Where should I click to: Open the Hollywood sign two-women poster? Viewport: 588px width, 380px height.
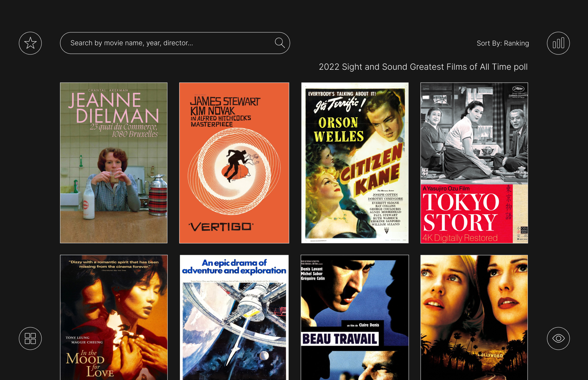[x=474, y=317]
